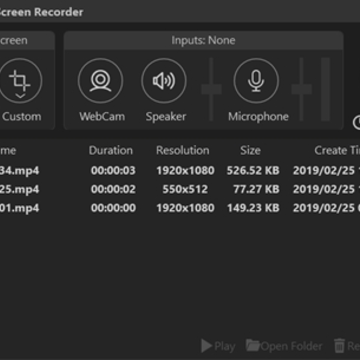Click the 149.23 KB size cell
Viewport: 360px width, 360px height.
click(253, 208)
